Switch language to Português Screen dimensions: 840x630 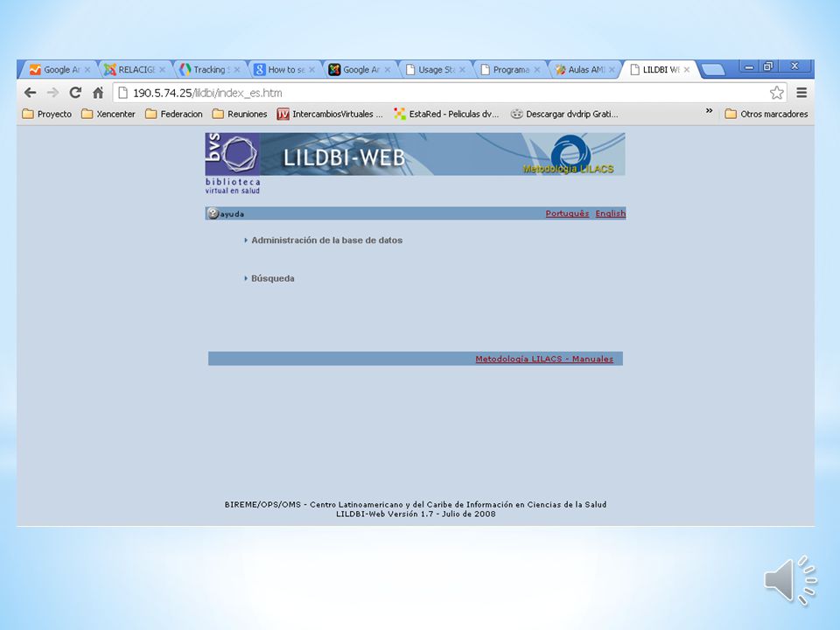(x=567, y=213)
